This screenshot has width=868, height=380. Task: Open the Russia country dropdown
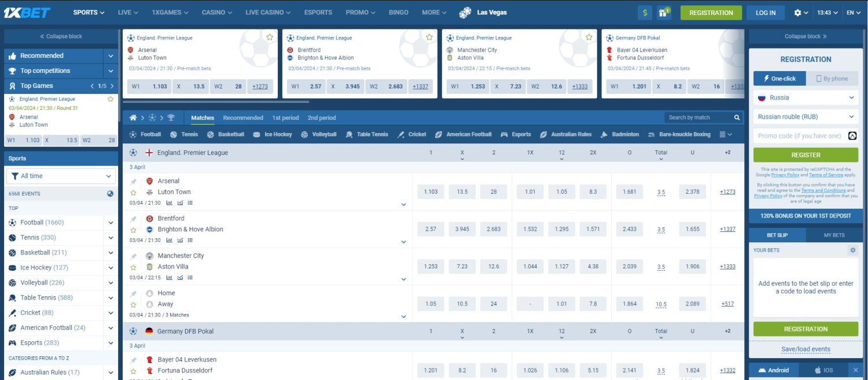[x=806, y=98]
